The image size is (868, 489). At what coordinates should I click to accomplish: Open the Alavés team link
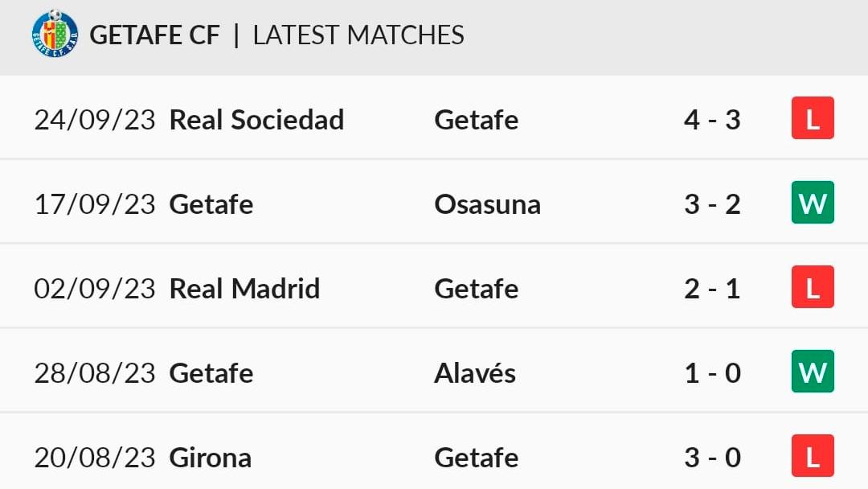pos(475,372)
